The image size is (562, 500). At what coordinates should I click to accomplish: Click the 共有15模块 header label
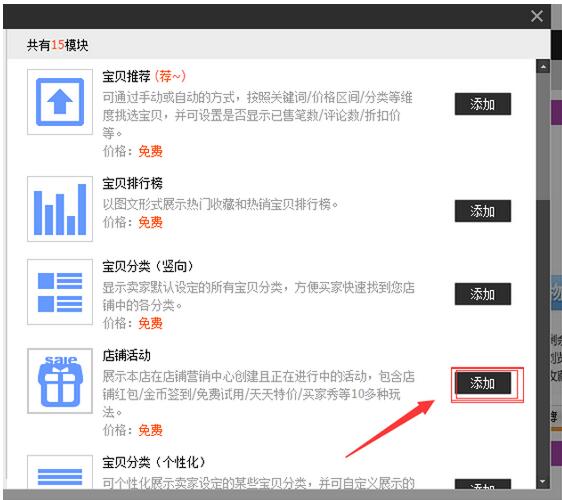coord(57,45)
